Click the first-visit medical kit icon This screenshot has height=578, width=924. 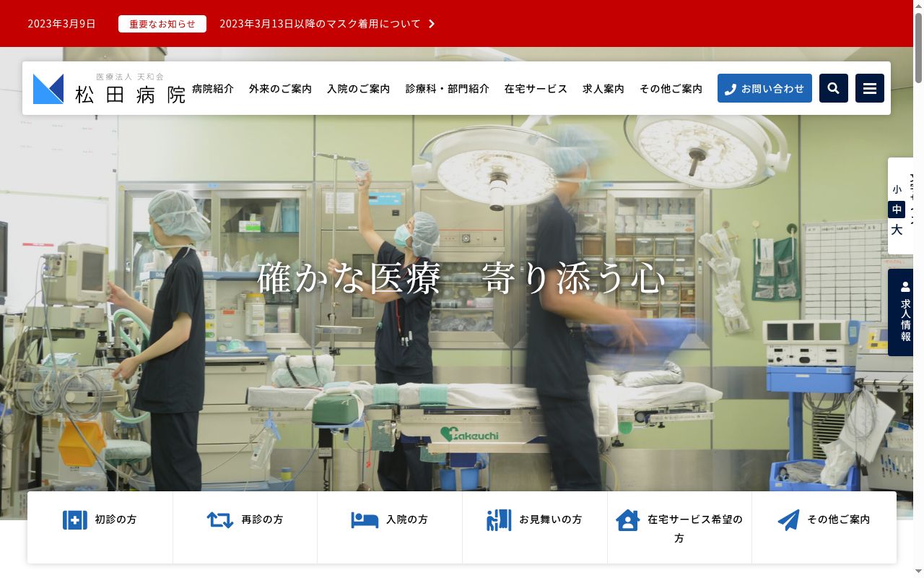click(75, 519)
